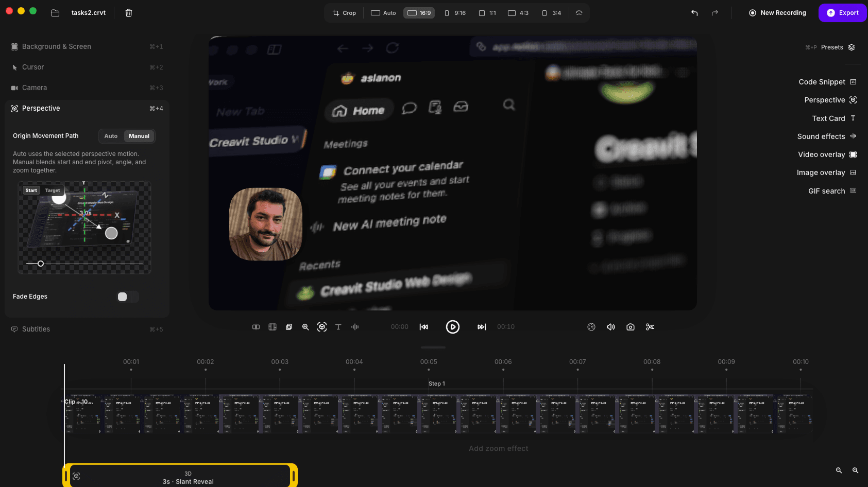The image size is (868, 487).
Task: Click Add zoom effect track
Action: pyautogui.click(x=499, y=448)
